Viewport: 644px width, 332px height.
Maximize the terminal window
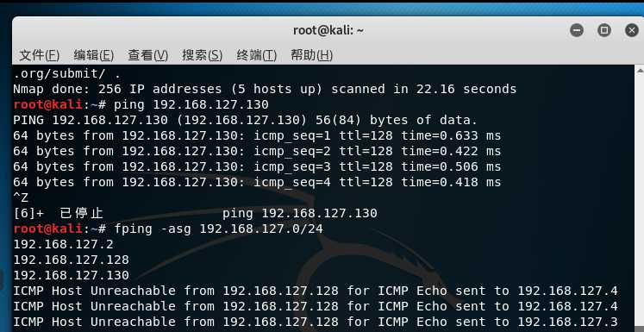pyautogui.click(x=604, y=30)
